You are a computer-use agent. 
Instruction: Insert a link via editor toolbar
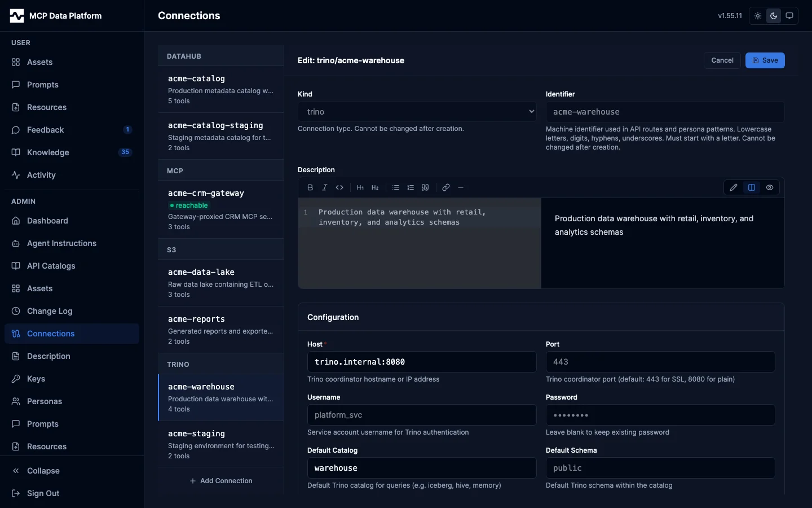pos(446,187)
